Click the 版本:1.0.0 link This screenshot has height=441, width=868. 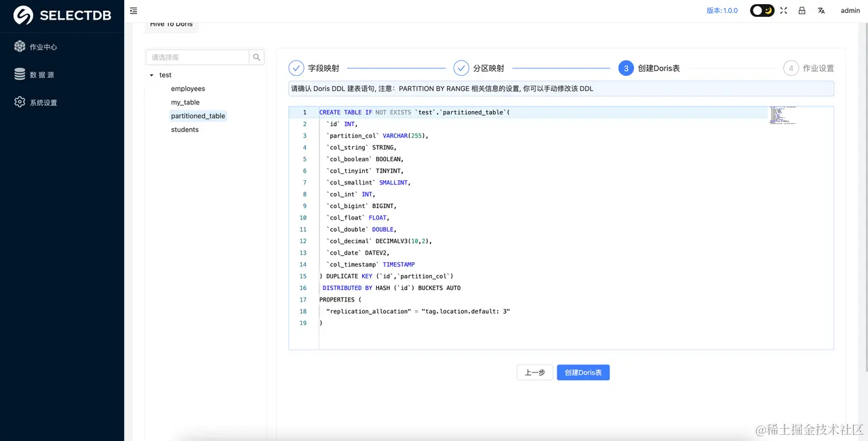(x=722, y=11)
